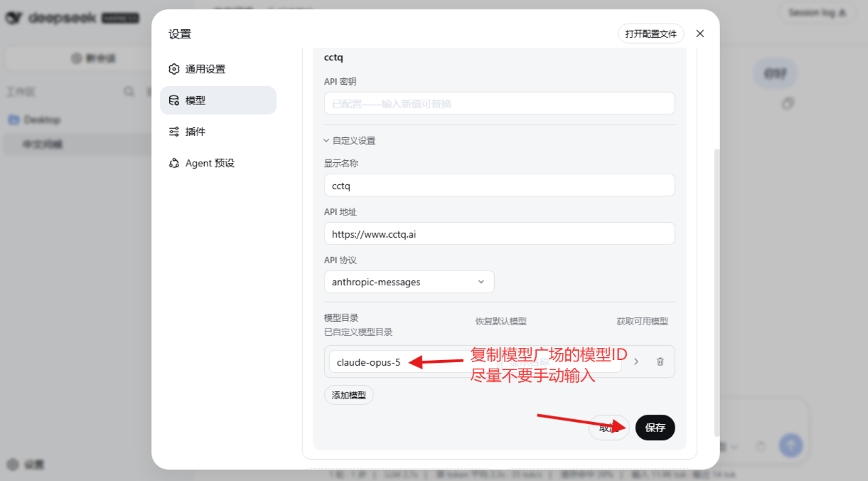Click the 已自定义模型目录 text
Viewport: 868px width, 481px height.
click(358, 332)
